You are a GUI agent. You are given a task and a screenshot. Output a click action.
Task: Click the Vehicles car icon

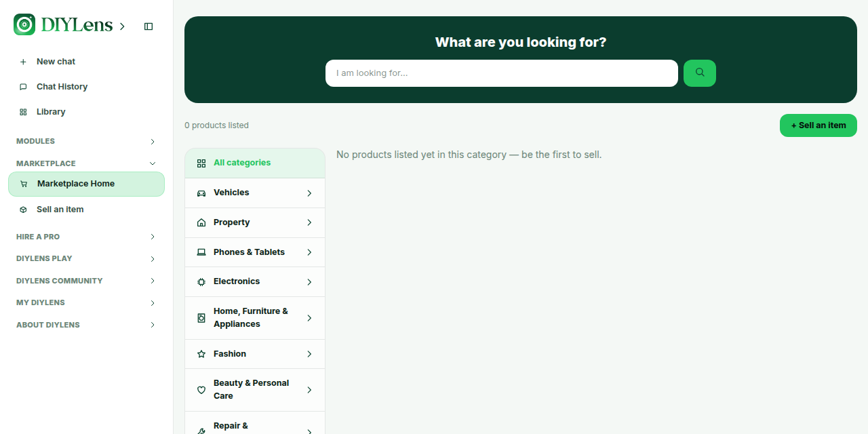coord(201,193)
